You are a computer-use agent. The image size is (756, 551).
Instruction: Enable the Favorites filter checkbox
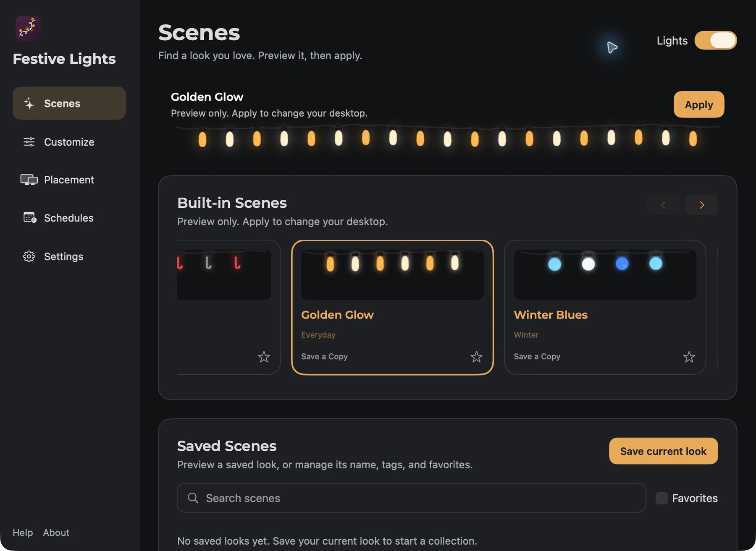(x=661, y=498)
